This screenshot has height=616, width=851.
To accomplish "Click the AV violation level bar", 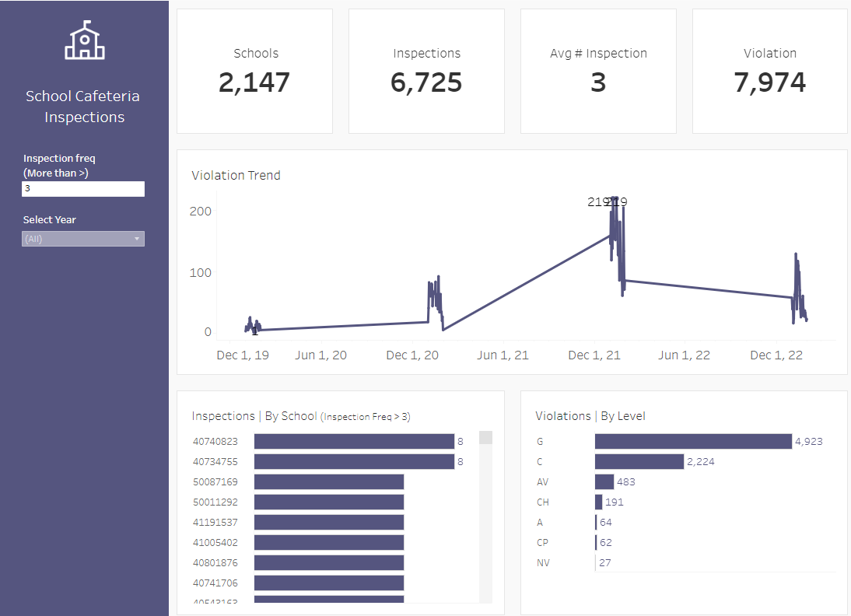I will click(604, 482).
